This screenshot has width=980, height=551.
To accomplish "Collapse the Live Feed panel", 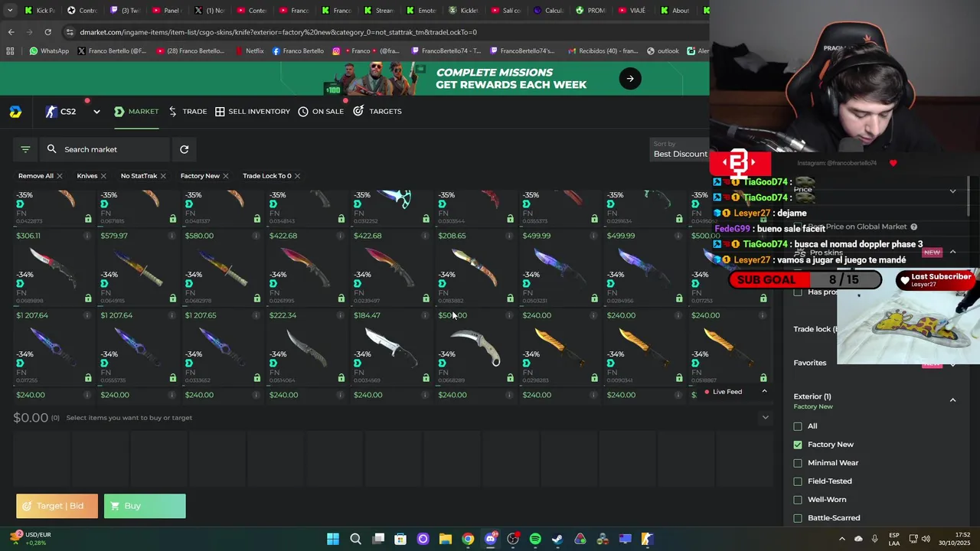I will click(764, 391).
